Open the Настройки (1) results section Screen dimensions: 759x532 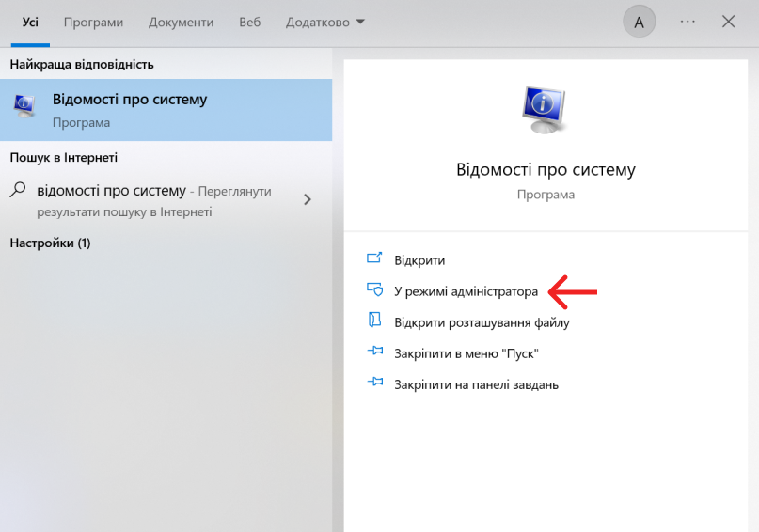click(50, 243)
